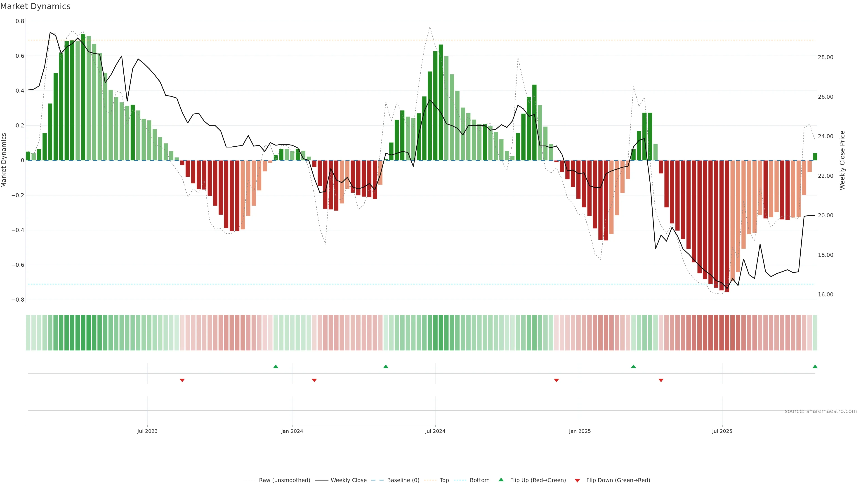Select the Jan 2025 x-axis label

pyautogui.click(x=580, y=431)
